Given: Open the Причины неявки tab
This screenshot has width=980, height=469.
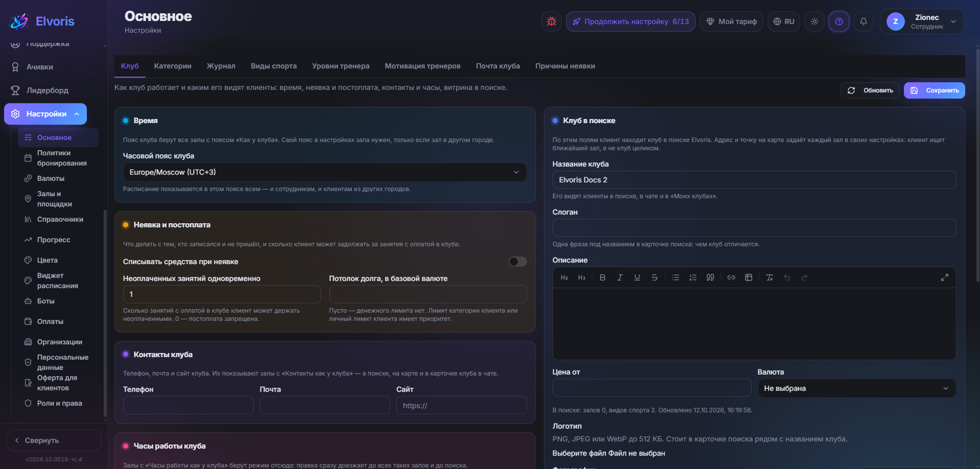Looking at the screenshot, I should (565, 66).
